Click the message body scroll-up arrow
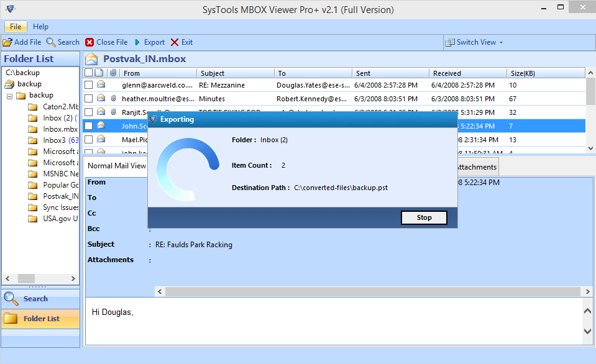Screen dimensions: 596x364 tap(588, 311)
